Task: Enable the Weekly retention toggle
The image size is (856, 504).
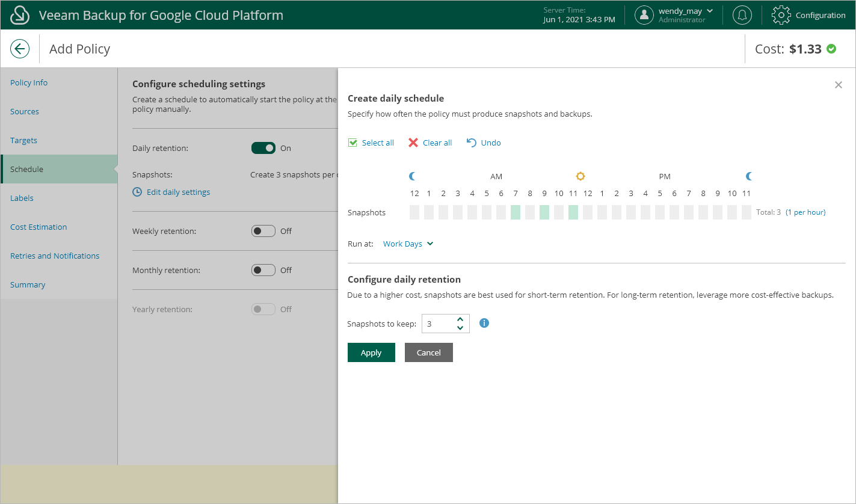Action: coord(263,231)
